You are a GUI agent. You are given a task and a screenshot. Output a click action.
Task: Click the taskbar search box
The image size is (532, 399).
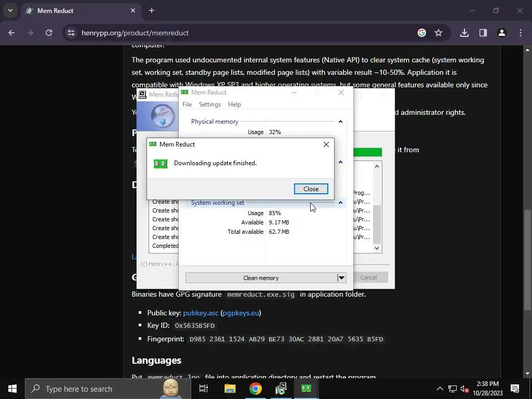pos(108,389)
